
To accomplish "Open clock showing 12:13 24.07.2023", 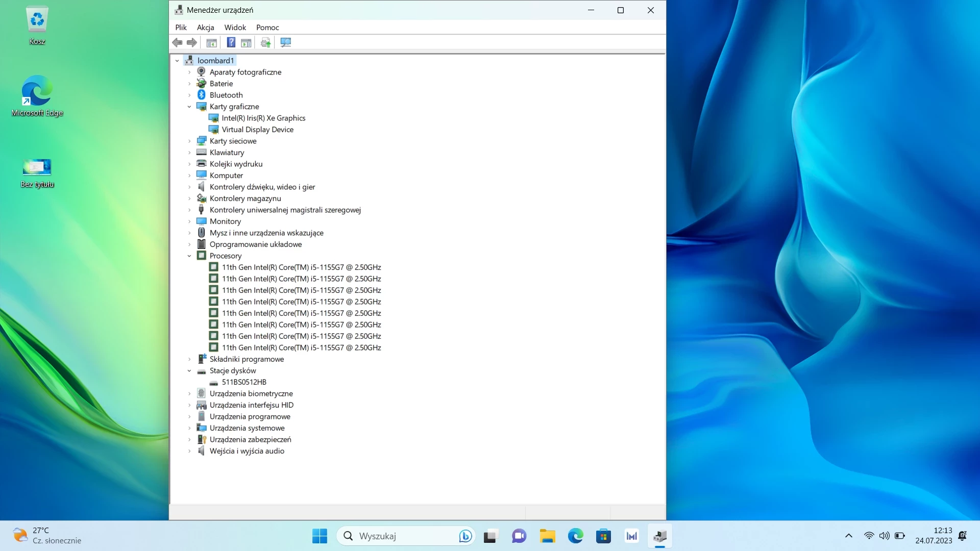I will (934, 536).
